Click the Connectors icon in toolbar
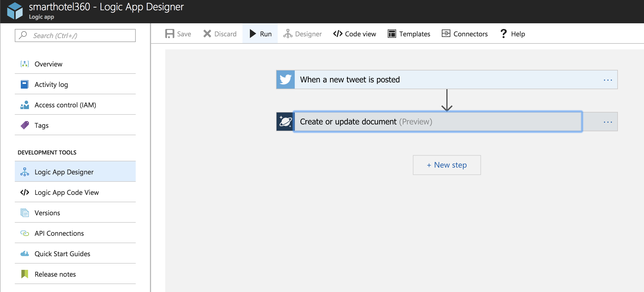The image size is (644, 292). click(x=446, y=34)
